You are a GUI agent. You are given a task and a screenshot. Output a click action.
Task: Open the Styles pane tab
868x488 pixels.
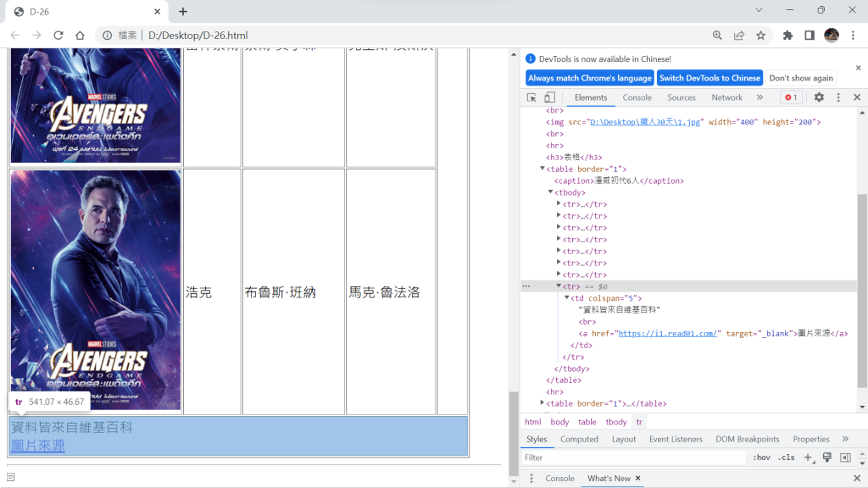537,440
